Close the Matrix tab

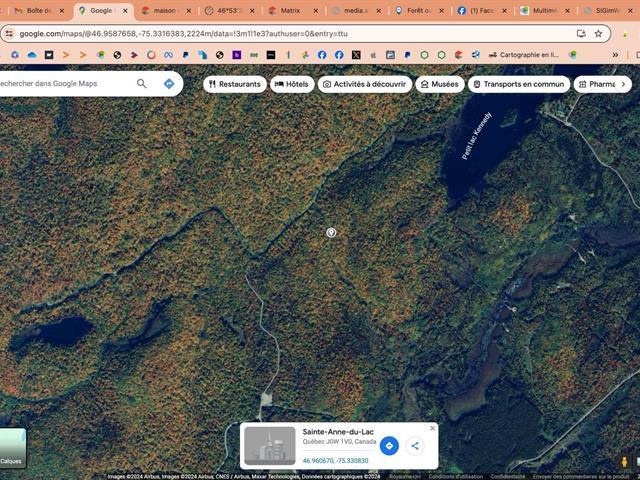coord(316,11)
